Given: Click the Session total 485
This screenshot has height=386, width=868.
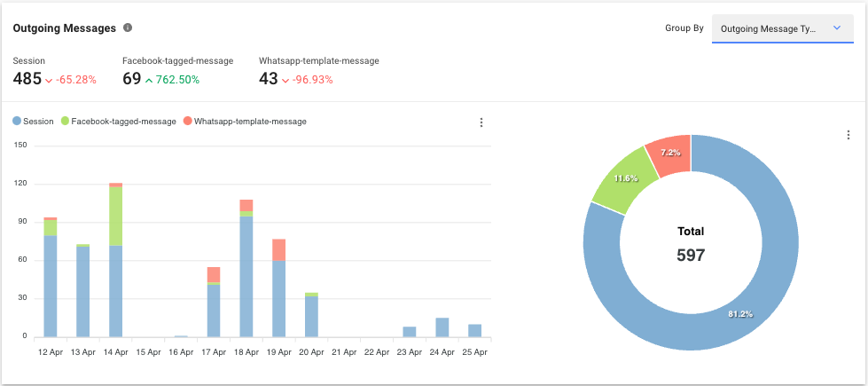Looking at the screenshot, I should [x=27, y=80].
